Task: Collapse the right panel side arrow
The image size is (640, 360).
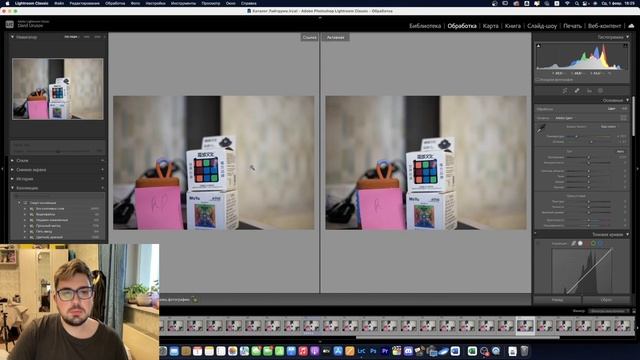Action: [638, 168]
